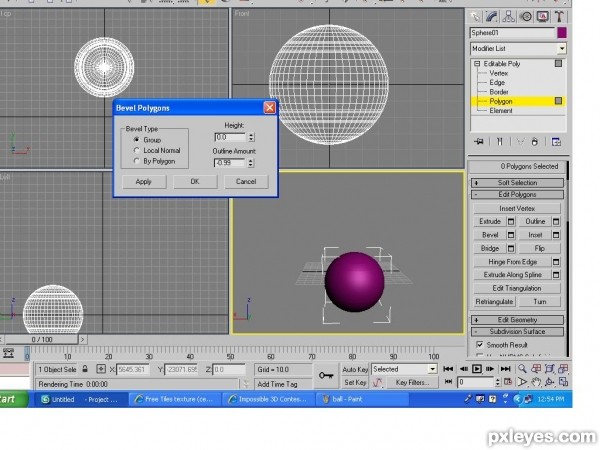Click the Height value field
Viewport: 600px width, 450px height.
coord(230,137)
